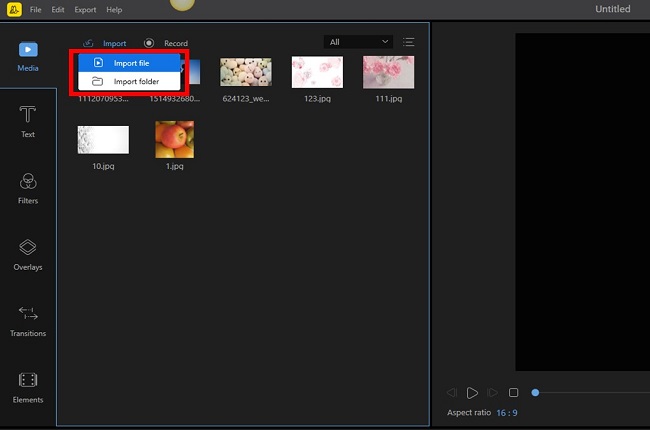Open the Edit menu
650x430 pixels.
[x=58, y=10]
